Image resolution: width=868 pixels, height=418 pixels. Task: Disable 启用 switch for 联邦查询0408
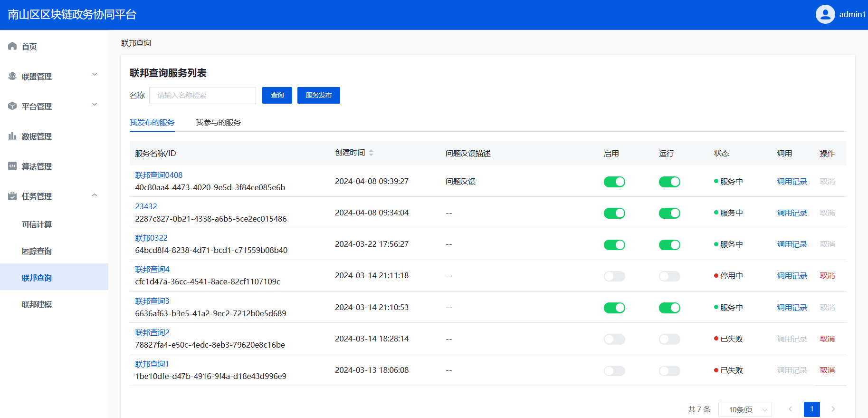(614, 182)
